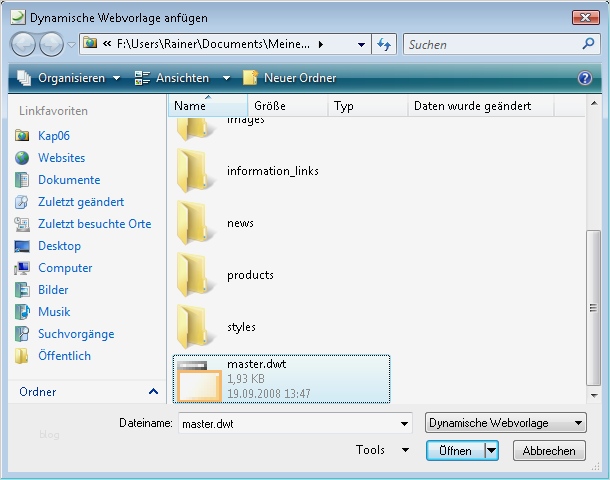Select the news folder
Image resolution: width=610 pixels, height=480 pixels.
240,223
